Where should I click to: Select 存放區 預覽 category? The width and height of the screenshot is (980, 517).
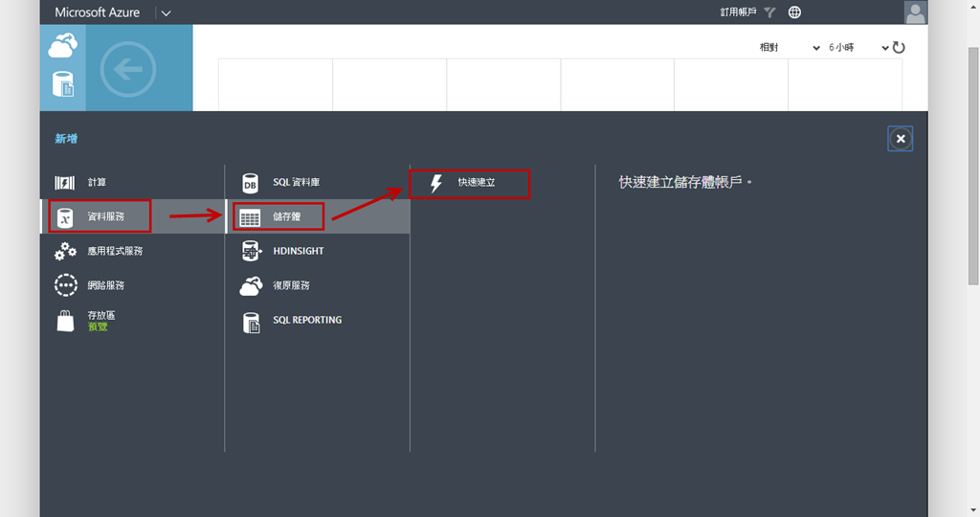tap(132, 321)
